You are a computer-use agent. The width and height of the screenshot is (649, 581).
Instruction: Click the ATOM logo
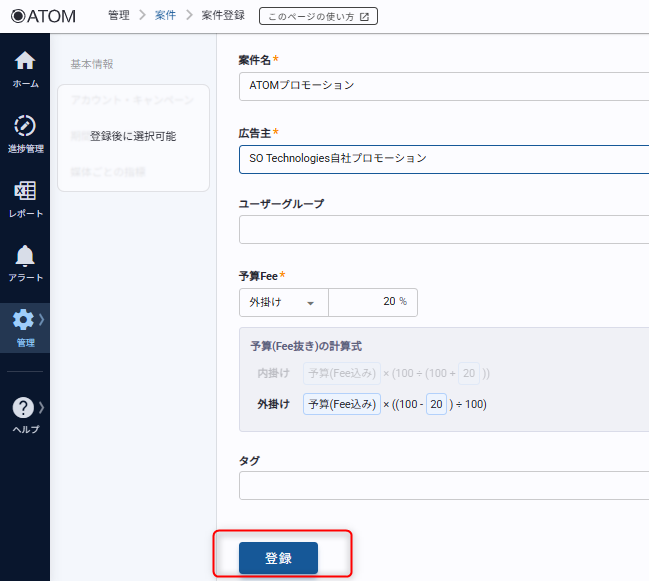42,16
